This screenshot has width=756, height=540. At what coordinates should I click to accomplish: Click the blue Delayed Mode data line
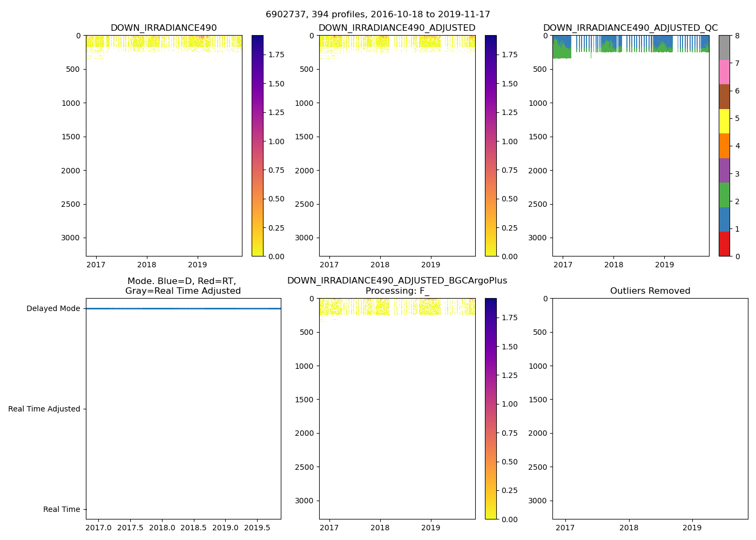184,308
